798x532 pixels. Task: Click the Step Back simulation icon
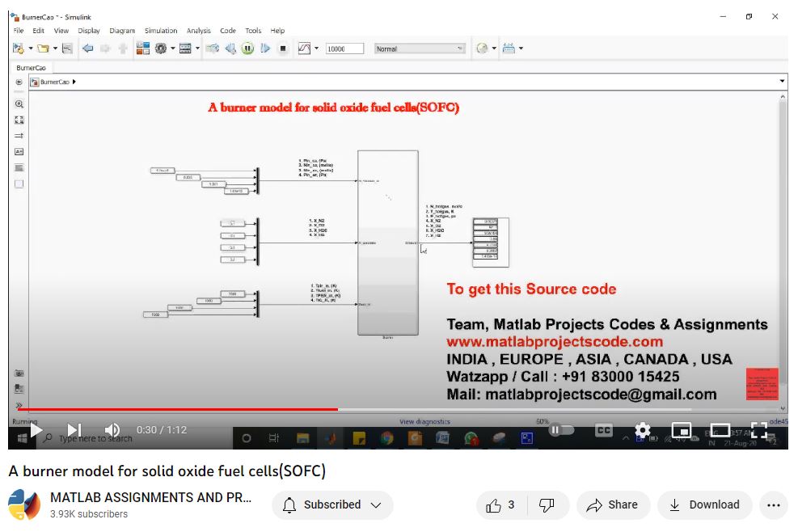coord(230,49)
